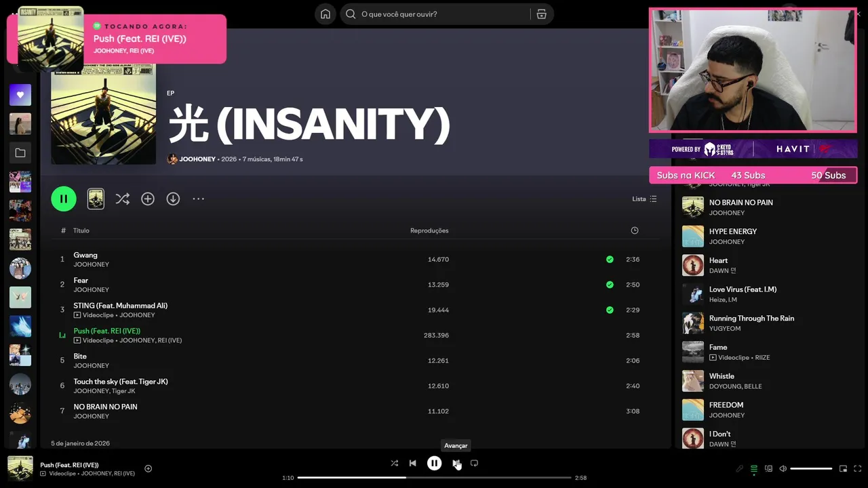Open the folder icon in library sidebar
868x488 pixels.
(20, 153)
